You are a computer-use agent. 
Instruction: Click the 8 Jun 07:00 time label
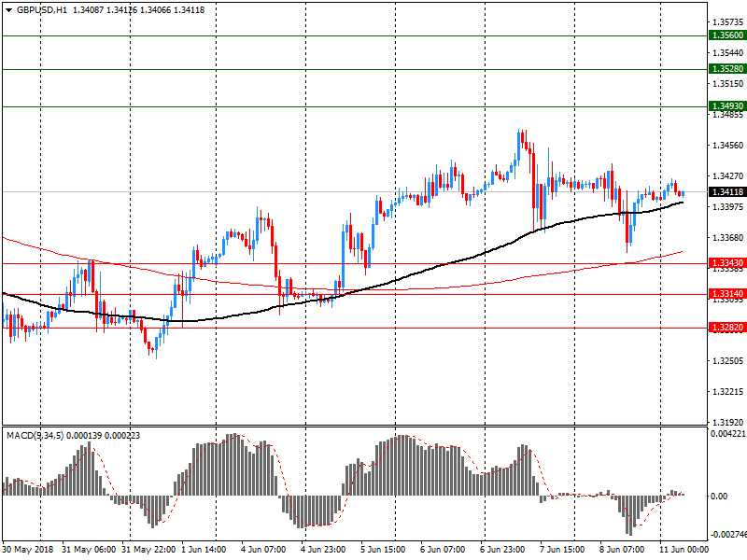pos(622,550)
